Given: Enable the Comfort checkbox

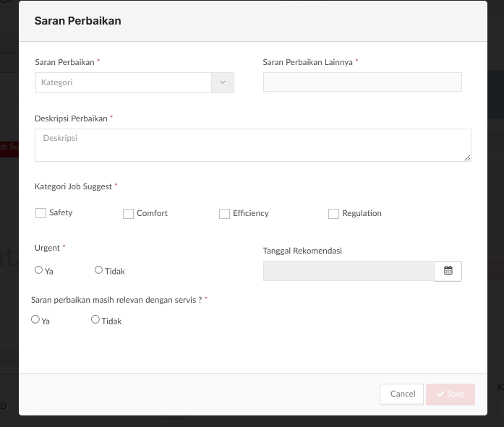Looking at the screenshot, I should pos(128,214).
